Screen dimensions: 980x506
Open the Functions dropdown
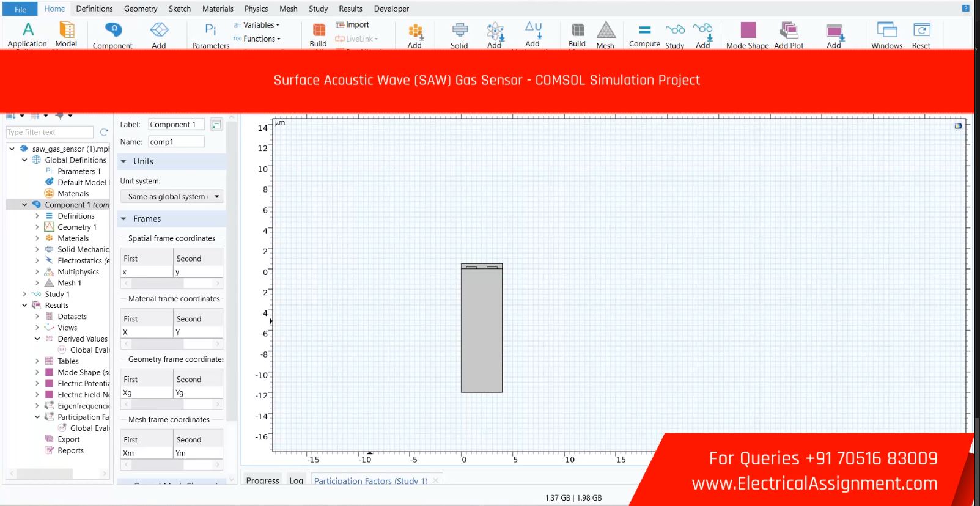257,38
